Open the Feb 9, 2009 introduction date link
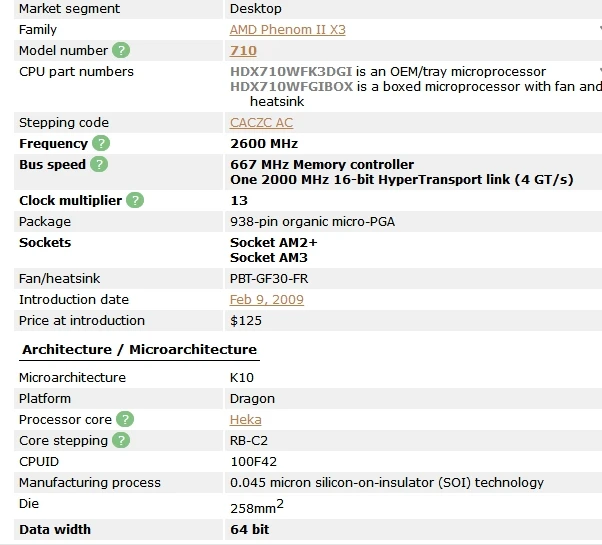 point(266,300)
